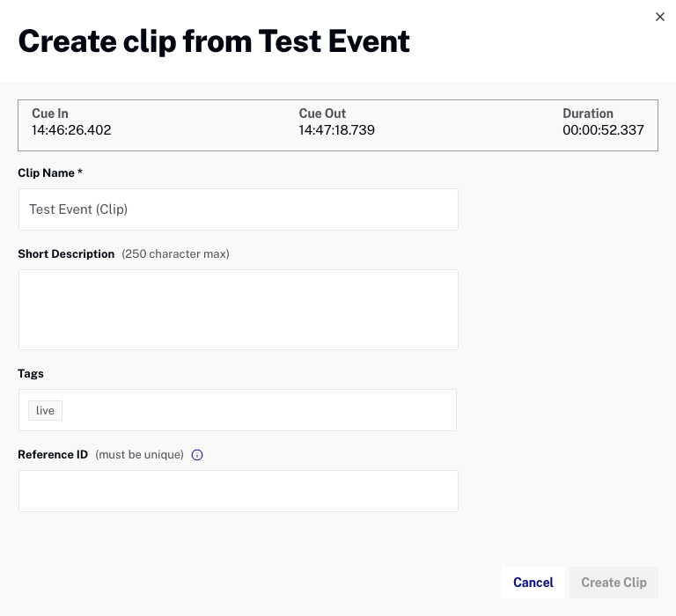
Task: Click the "Short Description" label
Action: (66, 254)
